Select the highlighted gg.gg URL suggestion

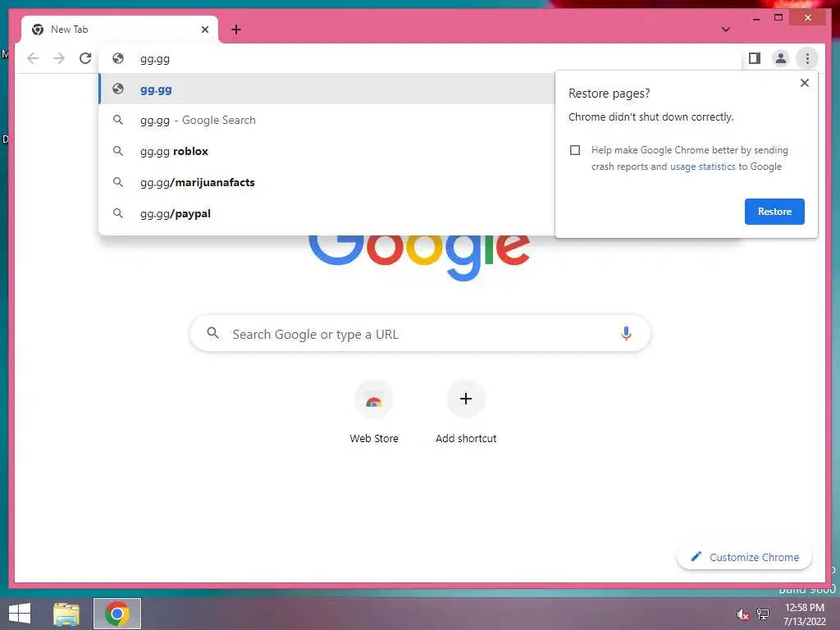coord(326,89)
